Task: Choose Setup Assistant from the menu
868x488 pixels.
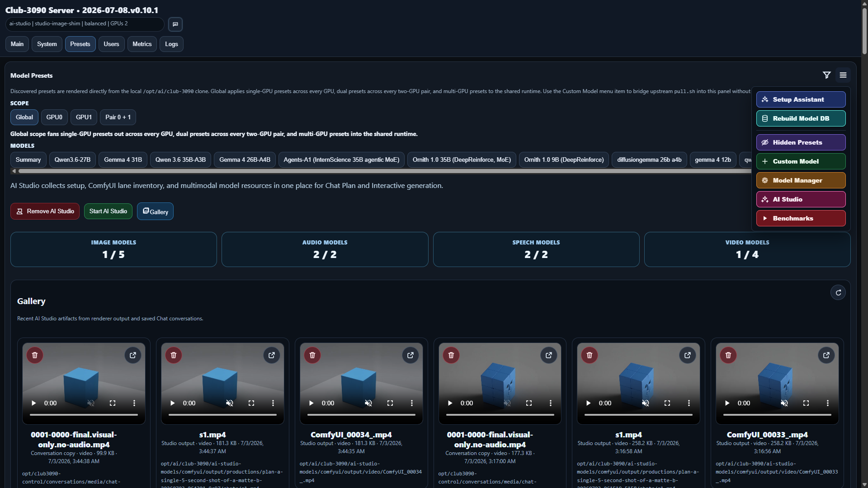Action: pyautogui.click(x=801, y=99)
